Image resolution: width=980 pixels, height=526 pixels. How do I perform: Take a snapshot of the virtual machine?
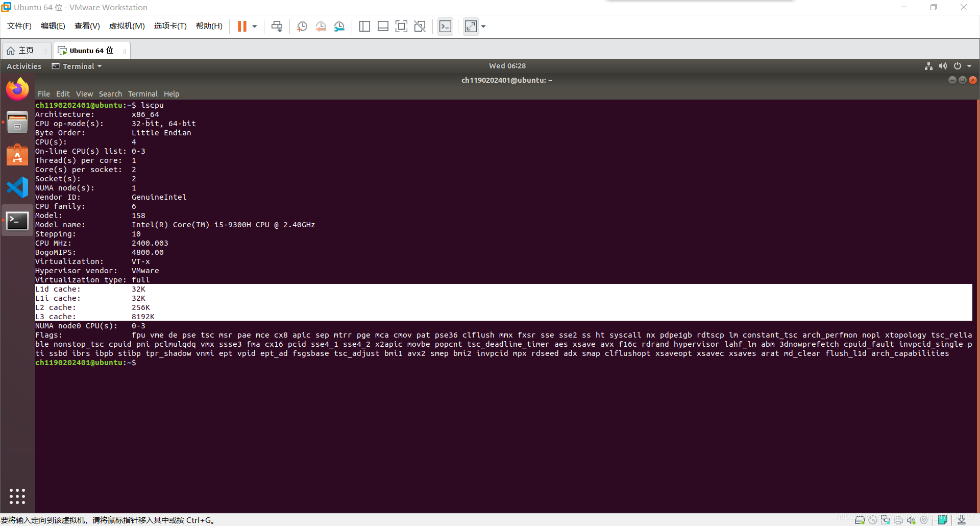tap(302, 27)
